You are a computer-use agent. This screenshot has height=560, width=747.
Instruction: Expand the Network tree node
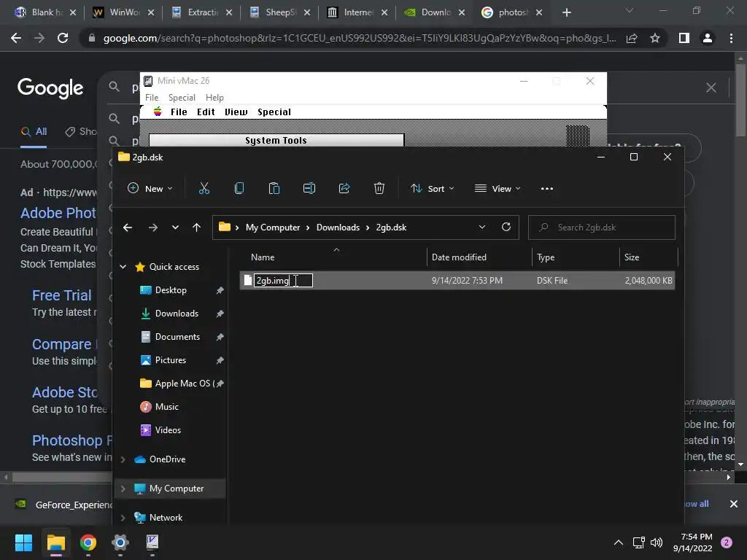click(123, 518)
